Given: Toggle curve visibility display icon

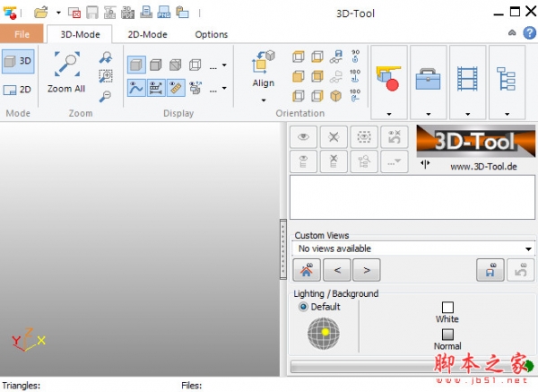Looking at the screenshot, I should 136,88.
